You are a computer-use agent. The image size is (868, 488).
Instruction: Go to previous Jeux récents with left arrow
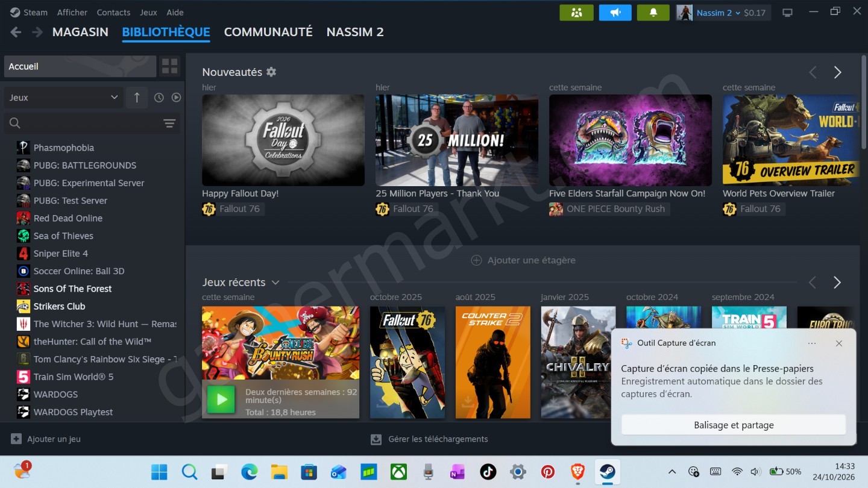pos(813,283)
